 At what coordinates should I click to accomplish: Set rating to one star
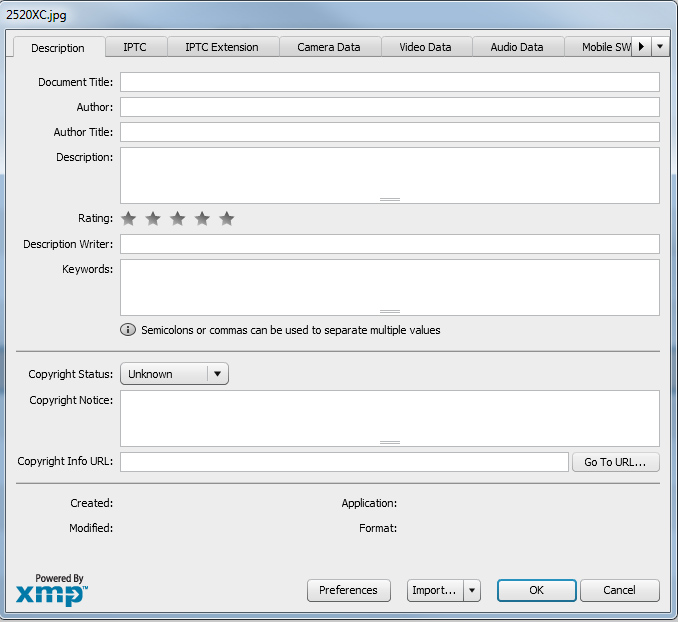click(x=128, y=219)
